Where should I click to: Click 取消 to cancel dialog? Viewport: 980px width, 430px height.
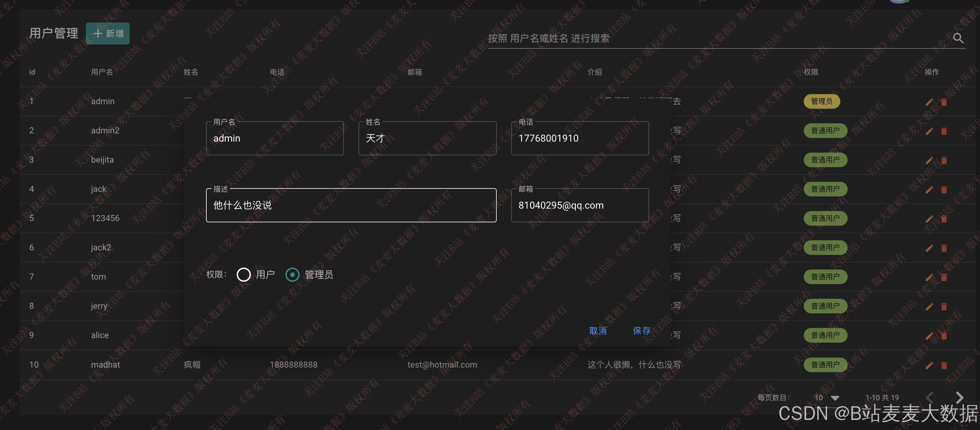click(597, 331)
